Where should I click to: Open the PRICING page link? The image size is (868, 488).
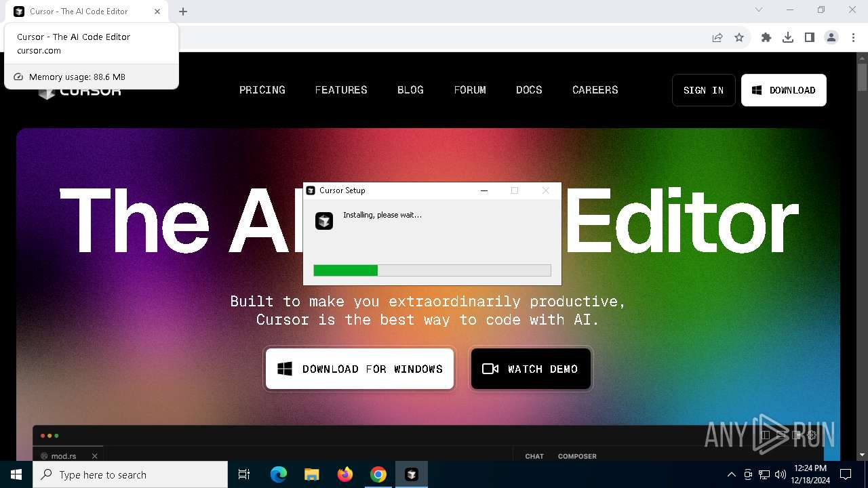click(262, 90)
